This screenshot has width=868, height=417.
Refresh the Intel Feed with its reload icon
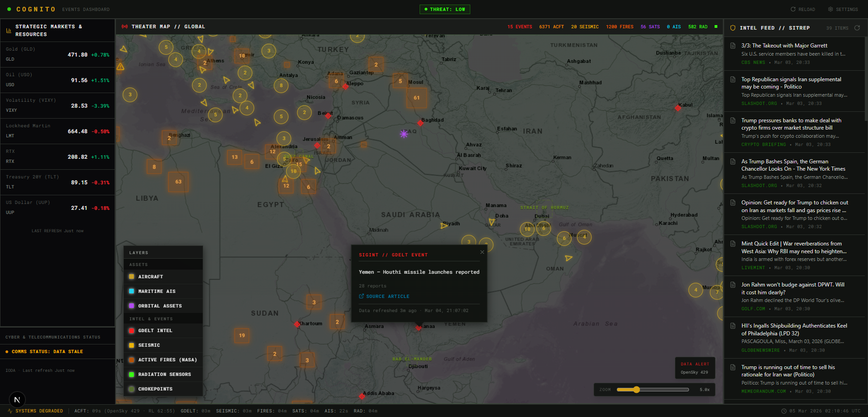pos(857,28)
